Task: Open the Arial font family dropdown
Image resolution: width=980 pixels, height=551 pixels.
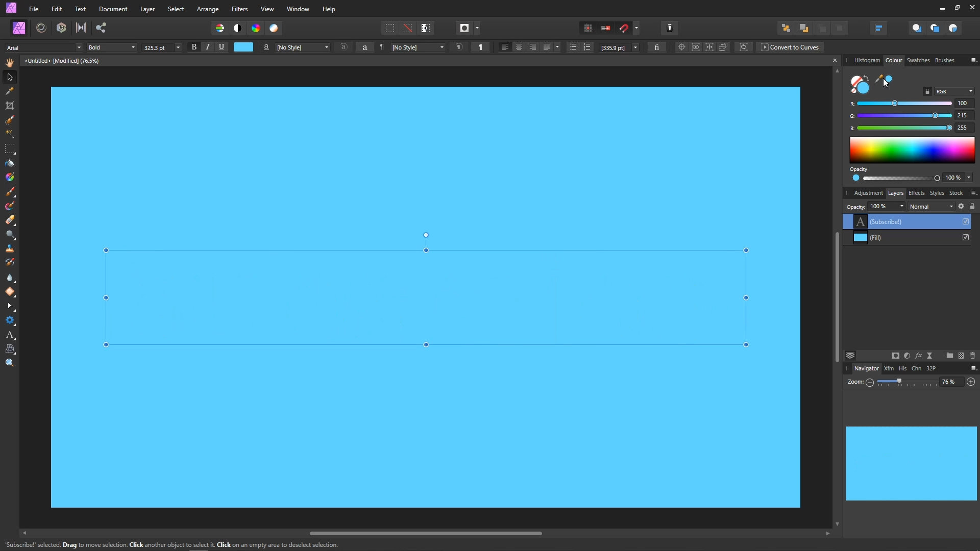Action: [x=79, y=47]
